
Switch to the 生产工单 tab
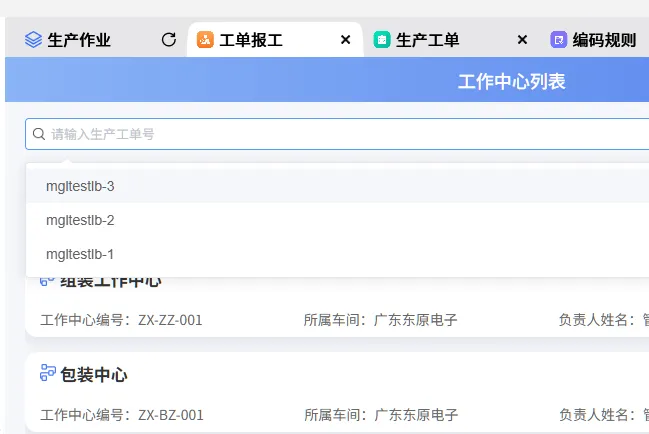tap(428, 40)
